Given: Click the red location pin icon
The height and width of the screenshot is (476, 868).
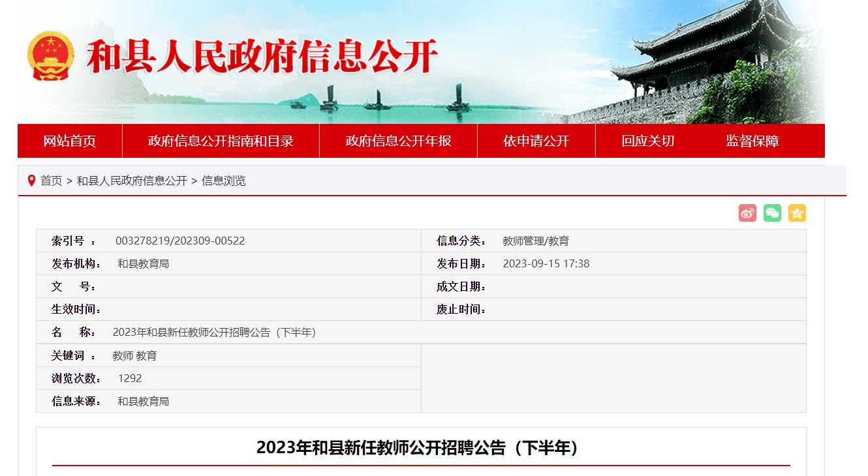Looking at the screenshot, I should (x=31, y=181).
